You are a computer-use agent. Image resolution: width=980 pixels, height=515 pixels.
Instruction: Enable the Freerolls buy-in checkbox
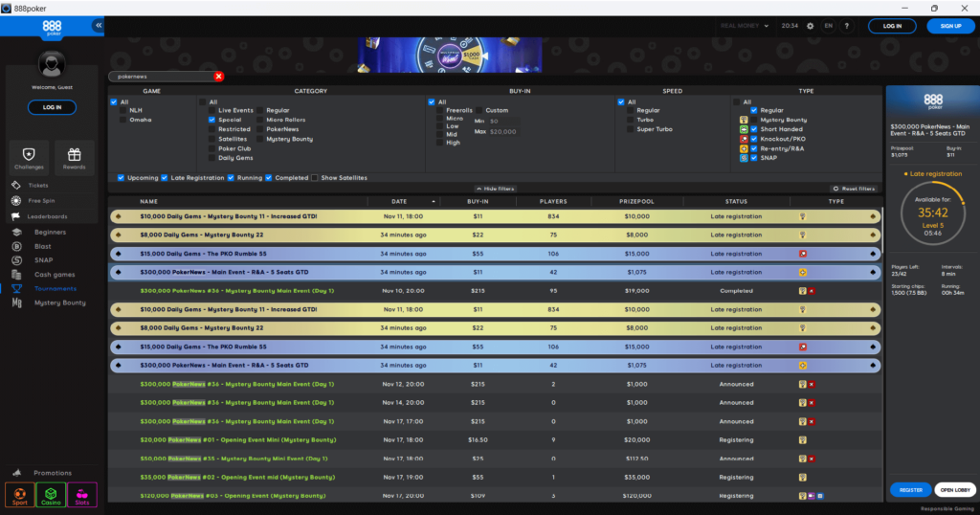440,111
